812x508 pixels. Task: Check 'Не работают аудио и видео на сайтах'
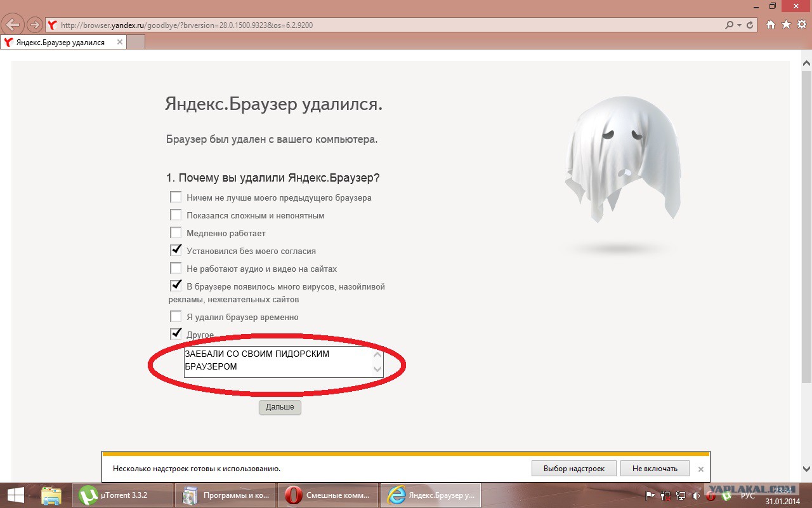(176, 268)
